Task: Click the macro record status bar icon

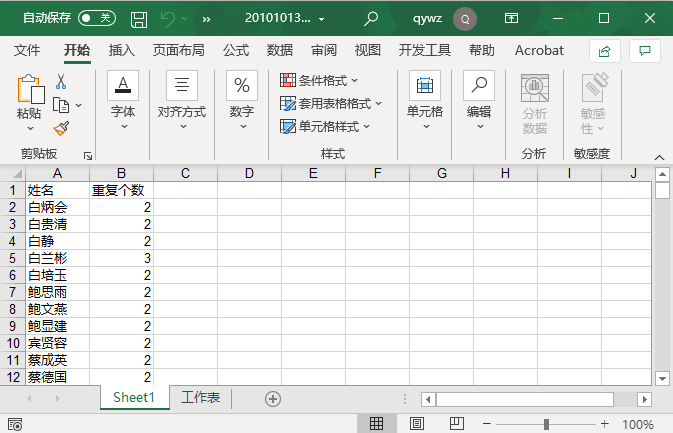Action: 15,424
